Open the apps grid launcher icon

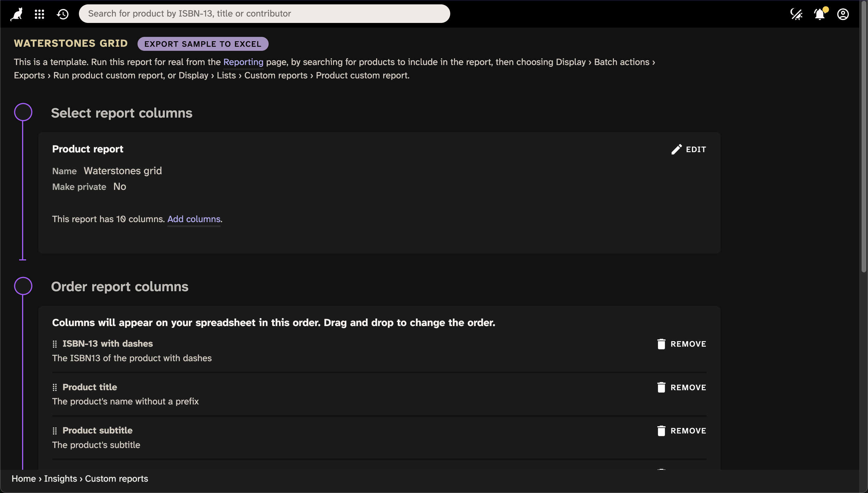point(39,14)
